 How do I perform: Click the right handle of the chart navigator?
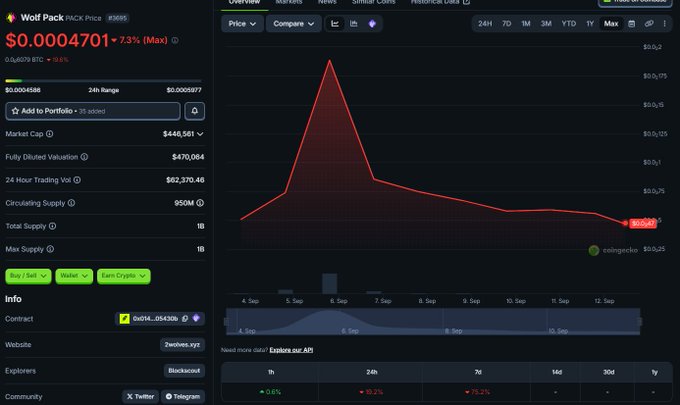(x=640, y=321)
